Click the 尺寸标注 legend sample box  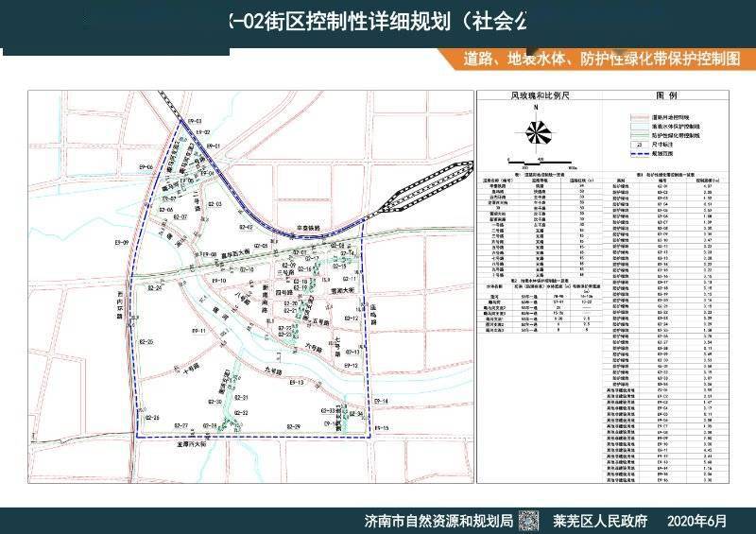pyautogui.click(x=640, y=145)
